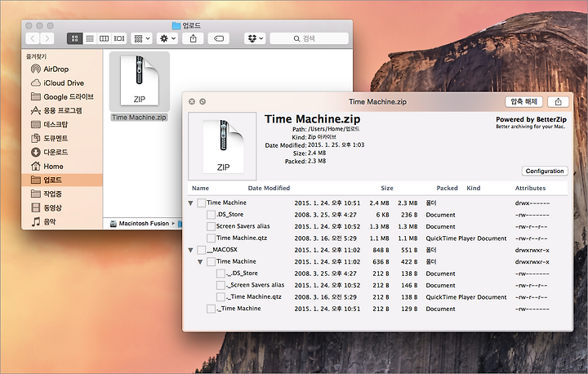Check the ._Time Machine.qtz checkbox
This screenshot has height=374, width=588.
click(x=220, y=297)
